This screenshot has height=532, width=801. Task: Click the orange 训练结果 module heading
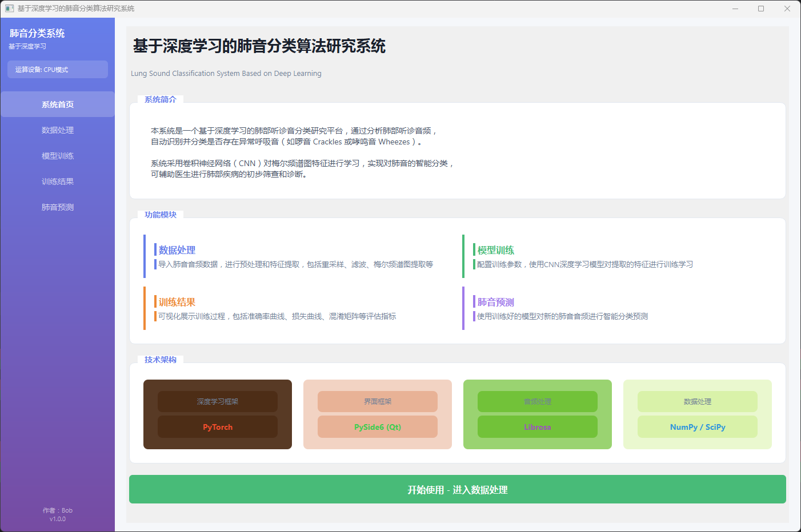coord(177,302)
